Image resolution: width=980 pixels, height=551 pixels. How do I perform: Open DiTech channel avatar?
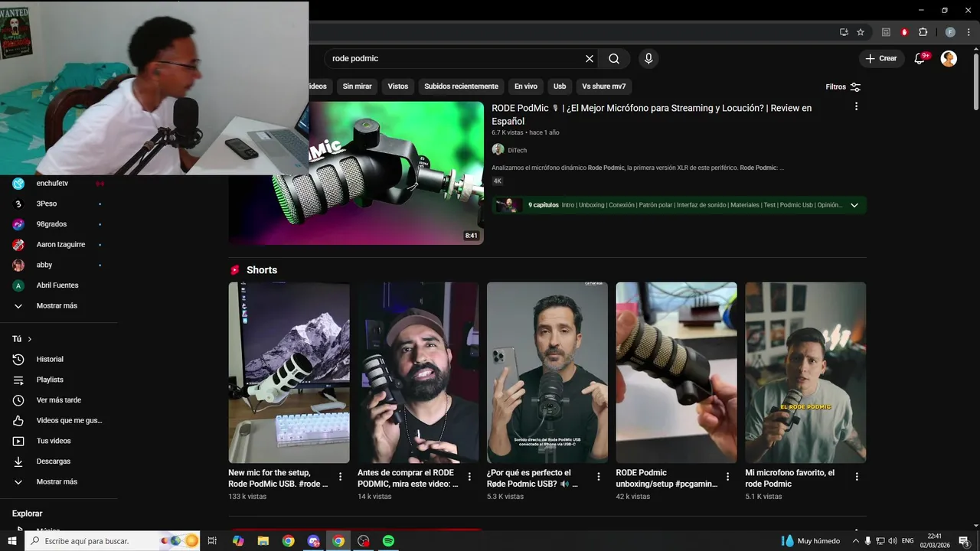[x=498, y=150]
